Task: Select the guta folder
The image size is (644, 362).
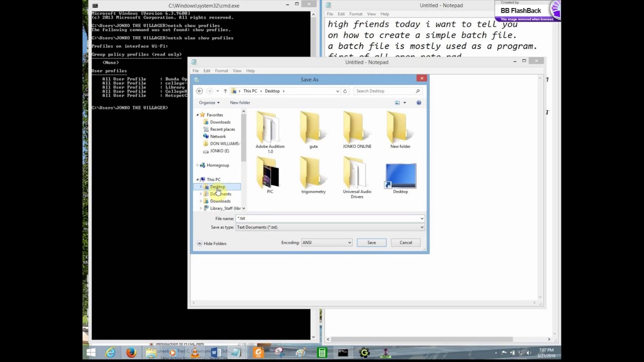Action: 313,130
